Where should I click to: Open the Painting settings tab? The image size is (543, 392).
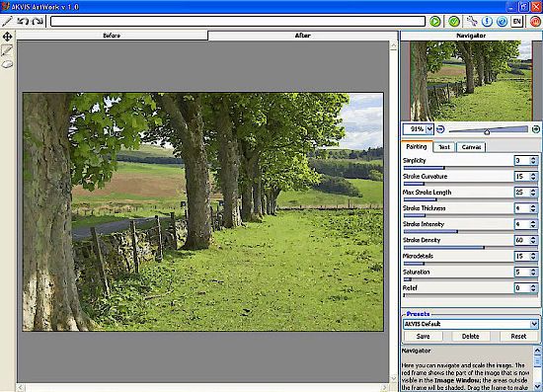pyautogui.click(x=417, y=146)
